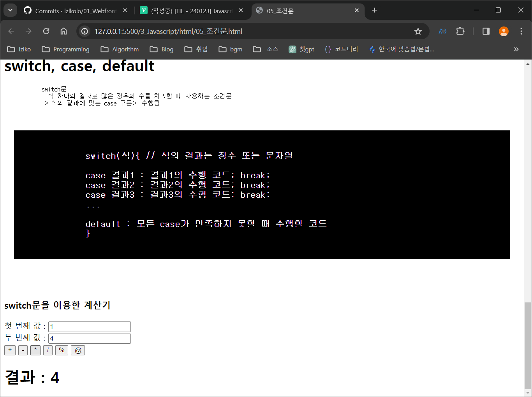Click the home icon in the toolbar
The height and width of the screenshot is (397, 532).
click(x=63, y=31)
